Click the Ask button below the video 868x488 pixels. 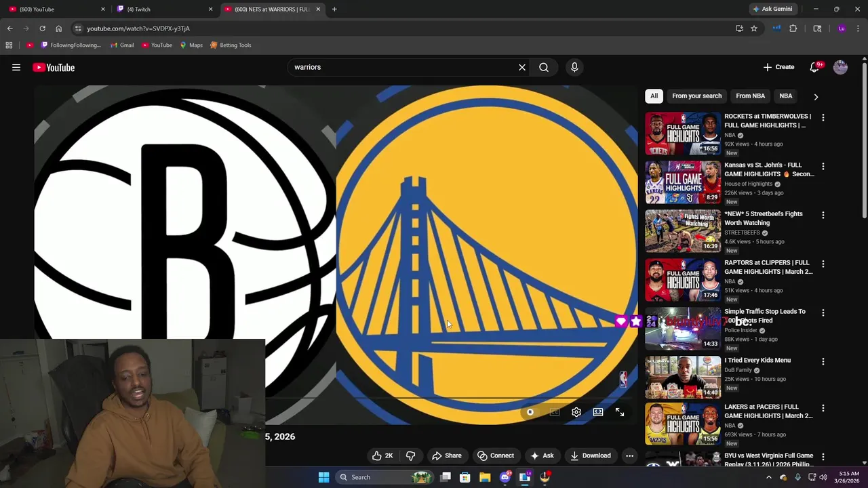coord(542,455)
